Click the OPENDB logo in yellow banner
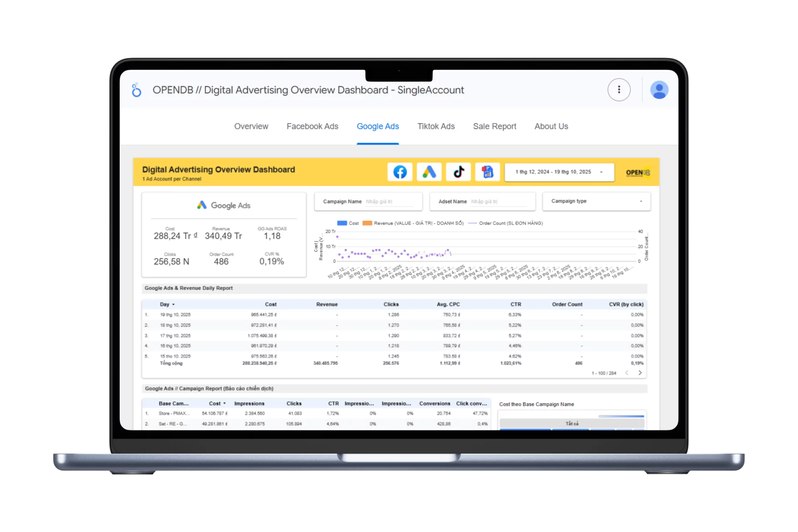 [x=638, y=172]
